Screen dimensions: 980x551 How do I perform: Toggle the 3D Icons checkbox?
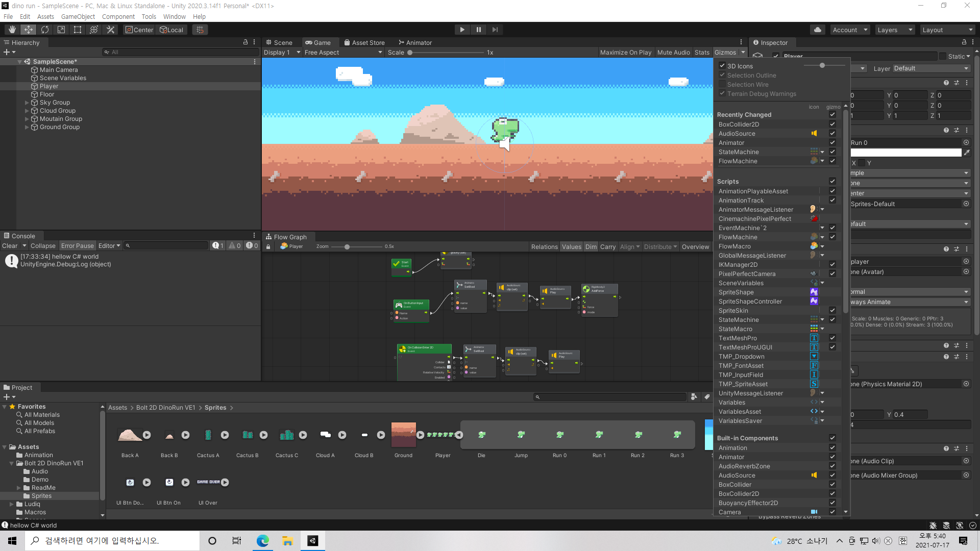pos(722,66)
